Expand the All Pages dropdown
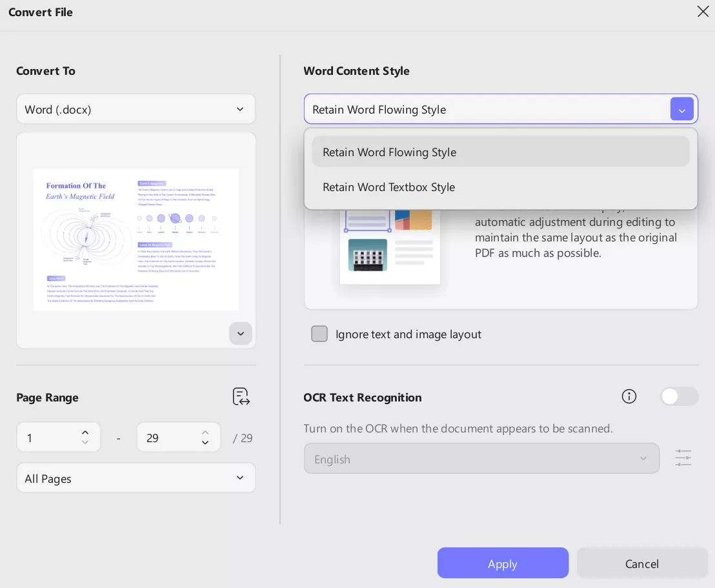The image size is (715, 588). pyautogui.click(x=136, y=478)
